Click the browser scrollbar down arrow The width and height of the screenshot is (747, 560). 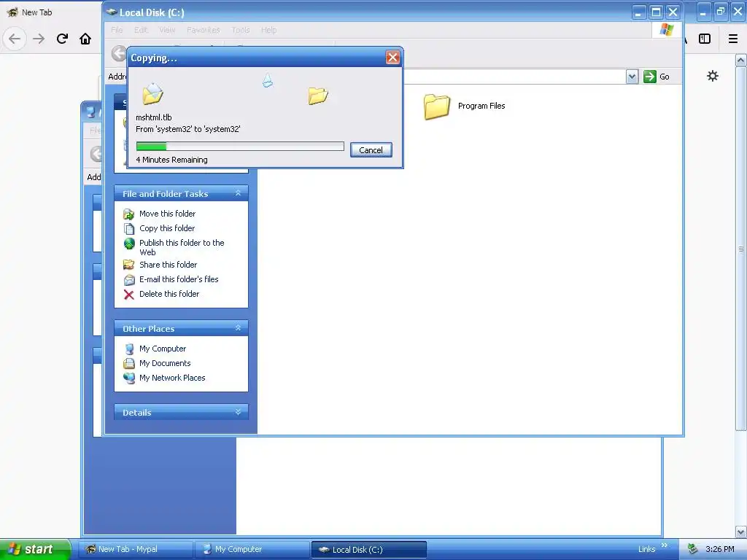click(740, 532)
